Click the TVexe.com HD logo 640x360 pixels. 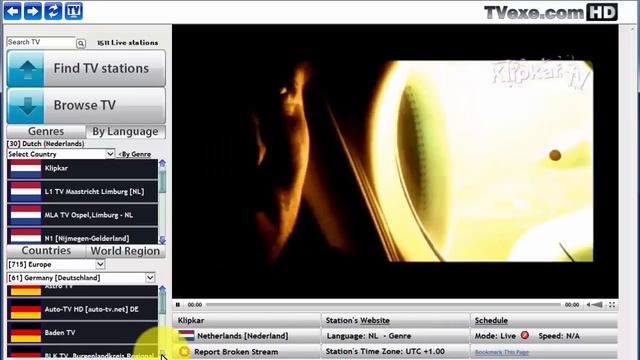point(551,12)
